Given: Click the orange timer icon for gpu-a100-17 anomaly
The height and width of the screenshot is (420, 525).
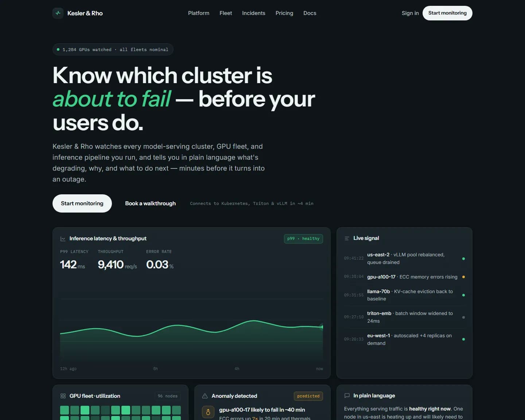Looking at the screenshot, I should pos(208,412).
